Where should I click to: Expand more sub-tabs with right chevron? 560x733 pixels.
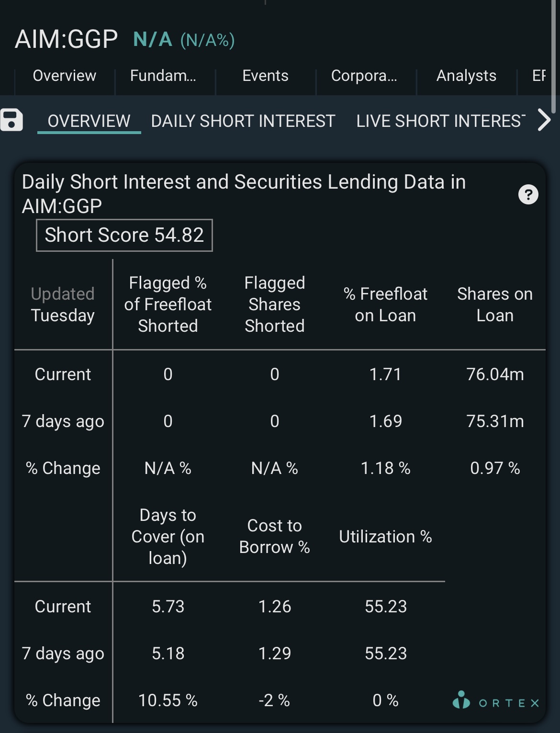(544, 120)
